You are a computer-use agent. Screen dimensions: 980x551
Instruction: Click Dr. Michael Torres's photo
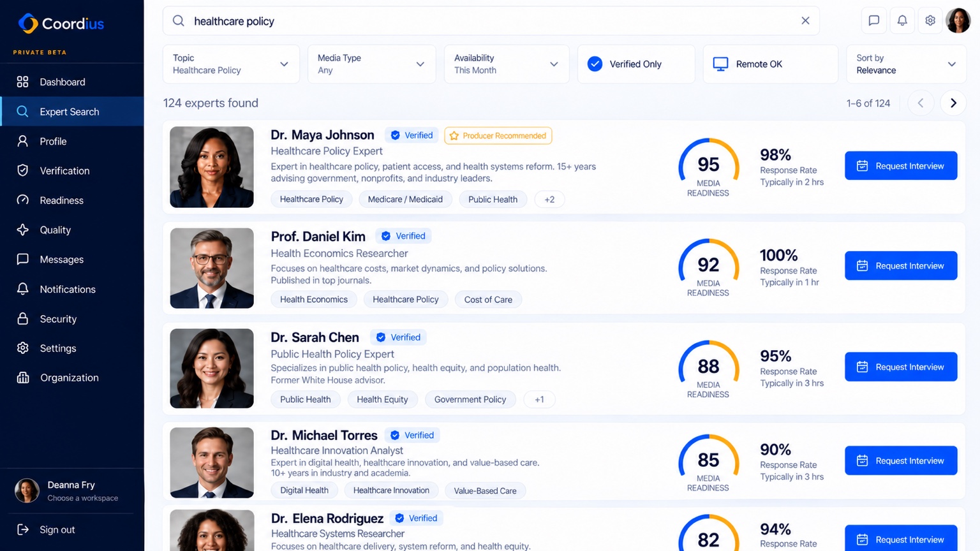point(212,462)
